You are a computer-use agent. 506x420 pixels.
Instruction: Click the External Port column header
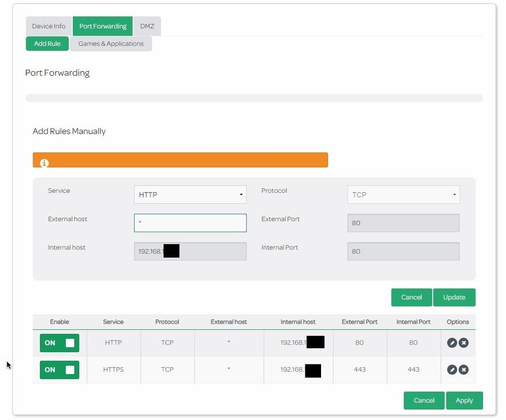(360, 321)
